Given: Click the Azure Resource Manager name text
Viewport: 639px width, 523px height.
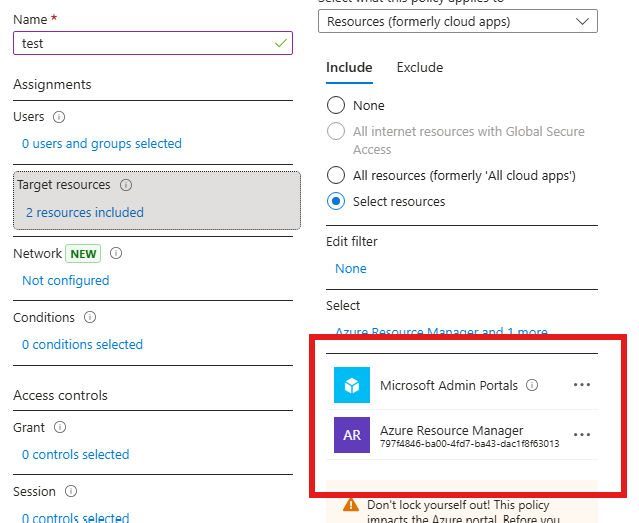Looking at the screenshot, I should pos(452,430).
